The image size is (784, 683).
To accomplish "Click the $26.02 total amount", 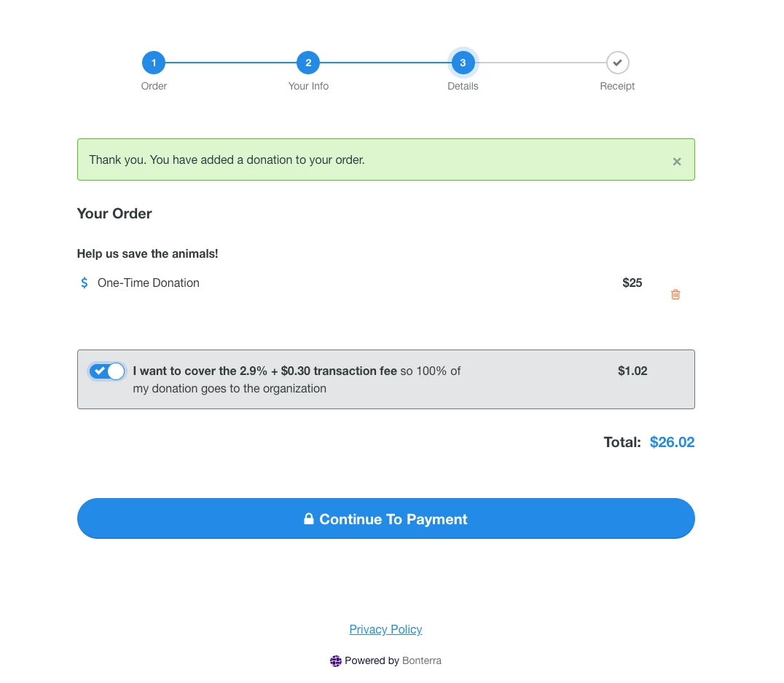I will 672,442.
